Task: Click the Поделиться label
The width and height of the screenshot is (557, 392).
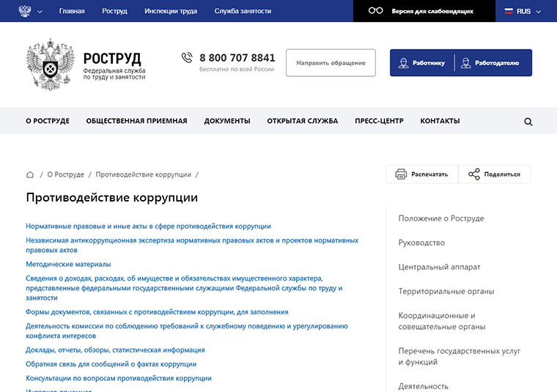Action: [x=502, y=174]
